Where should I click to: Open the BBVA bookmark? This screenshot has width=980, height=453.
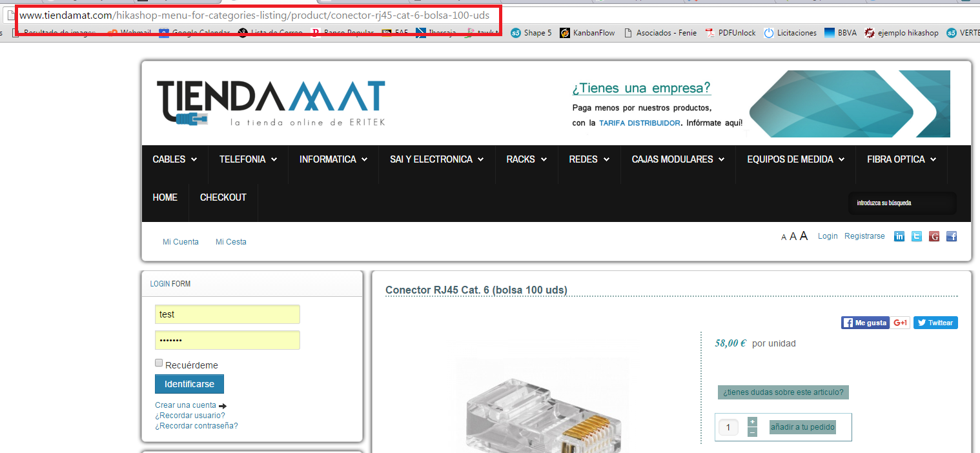(x=841, y=33)
